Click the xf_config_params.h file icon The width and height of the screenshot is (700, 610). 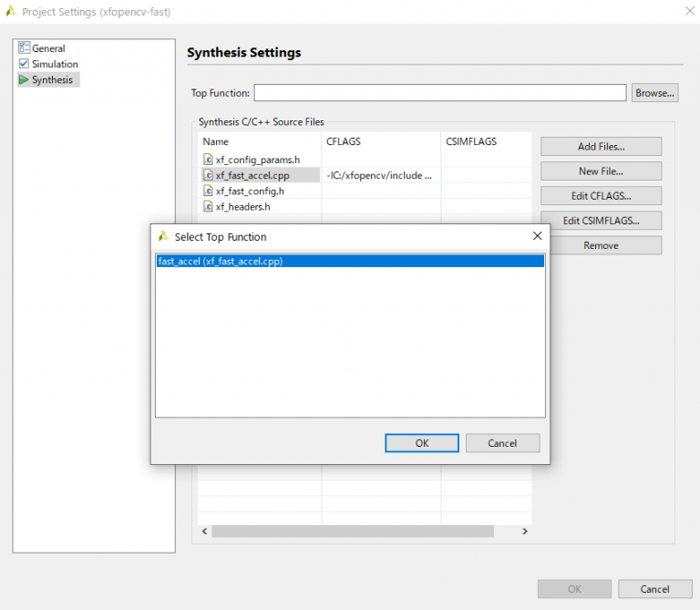coord(208,160)
